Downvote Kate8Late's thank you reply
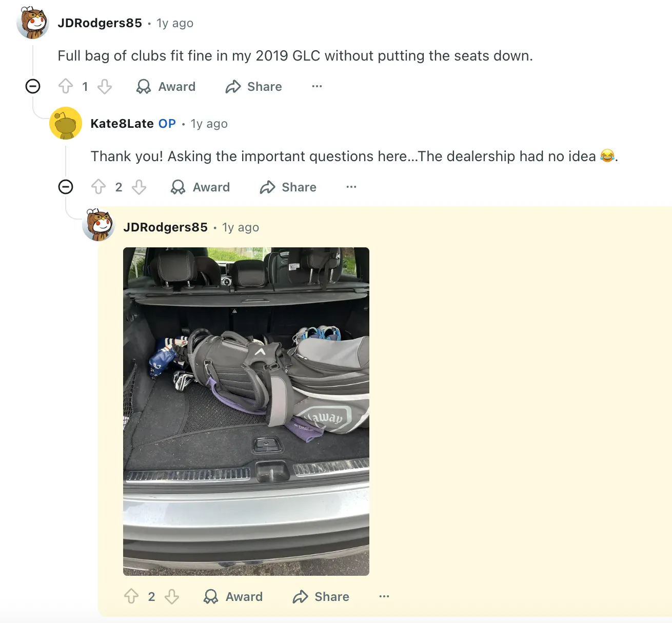This screenshot has width=672, height=623. [x=139, y=187]
